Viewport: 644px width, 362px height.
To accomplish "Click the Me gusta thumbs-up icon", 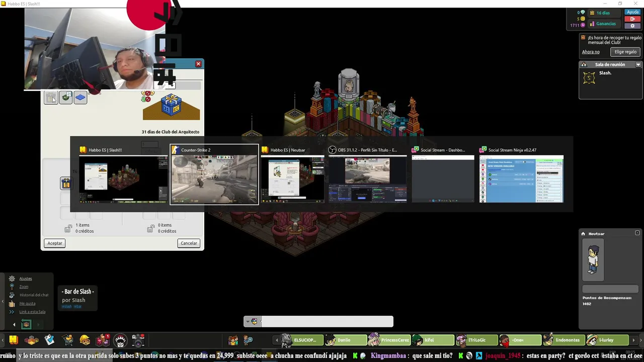I will [12, 304].
